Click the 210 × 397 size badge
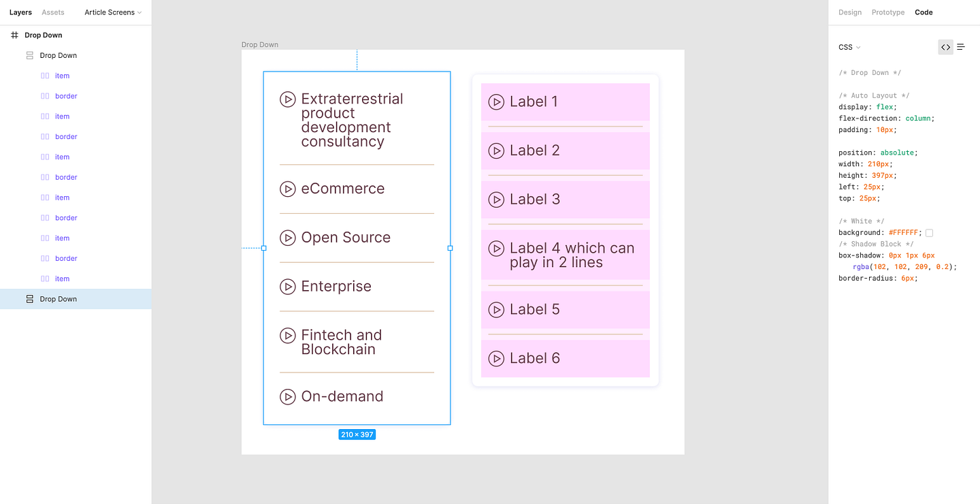The width and height of the screenshot is (980, 504). click(357, 435)
